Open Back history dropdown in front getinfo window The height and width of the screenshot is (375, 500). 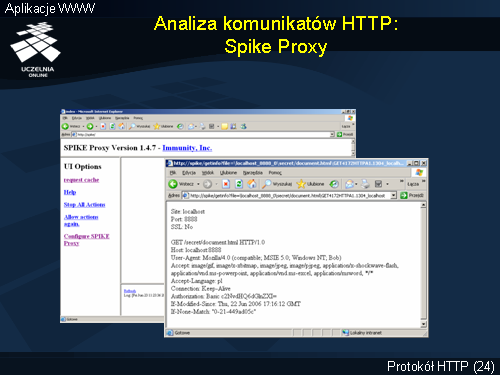198,184
